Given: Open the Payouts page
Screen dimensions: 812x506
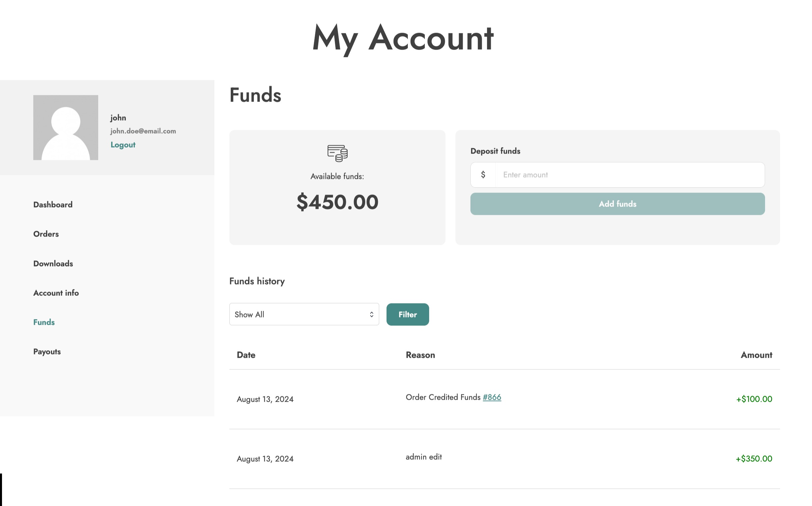Looking at the screenshot, I should (47, 352).
